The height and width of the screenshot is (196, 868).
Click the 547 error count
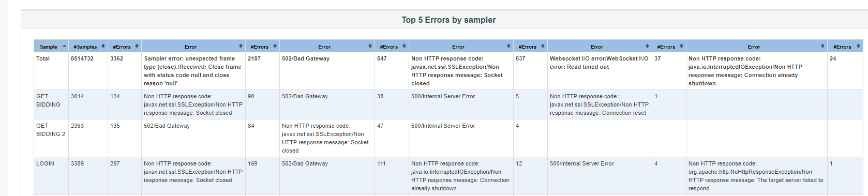382,58
